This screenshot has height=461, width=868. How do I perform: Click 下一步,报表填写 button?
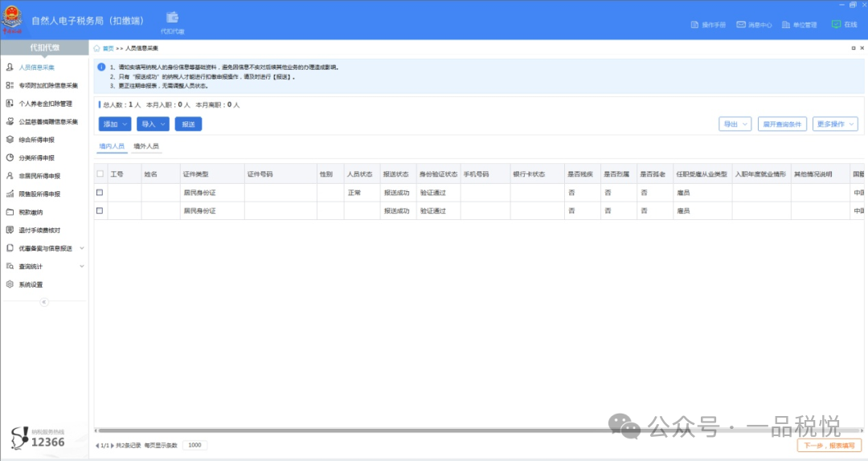click(x=830, y=445)
